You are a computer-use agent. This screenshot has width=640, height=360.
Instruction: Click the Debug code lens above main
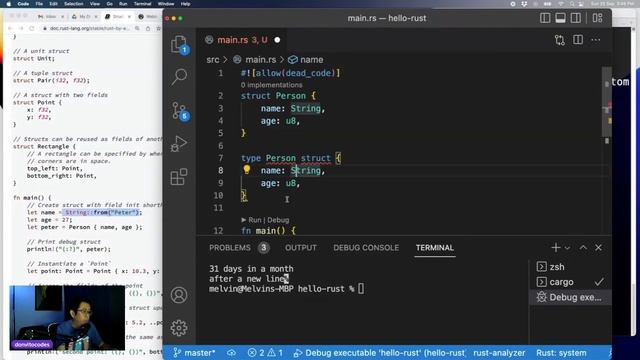click(278, 220)
